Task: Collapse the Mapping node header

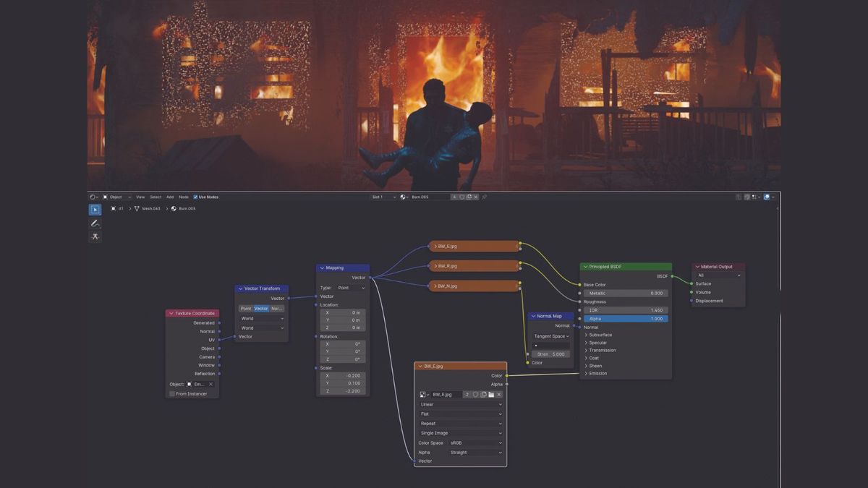Action: point(323,267)
